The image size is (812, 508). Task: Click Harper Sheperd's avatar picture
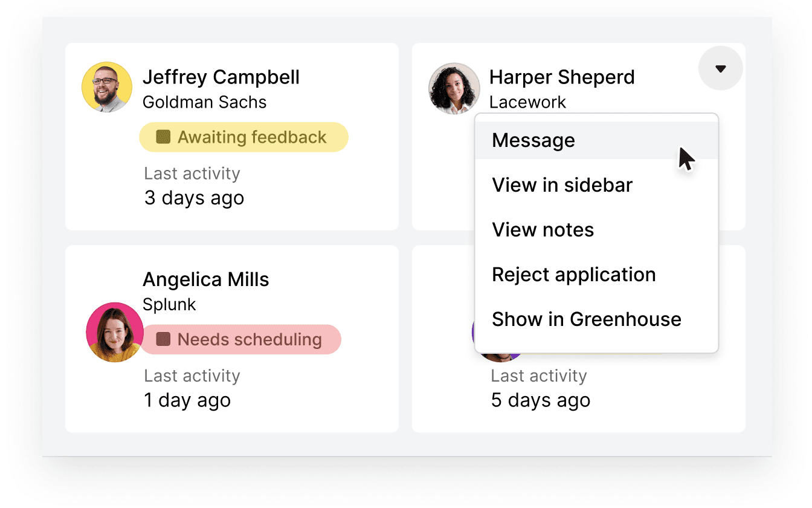pos(454,88)
